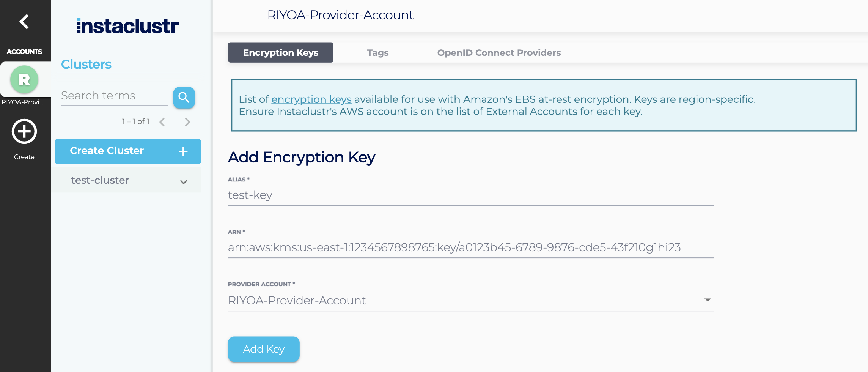The height and width of the screenshot is (372, 868).
Task: Open the Provider Account dropdown
Action: pyautogui.click(x=708, y=300)
